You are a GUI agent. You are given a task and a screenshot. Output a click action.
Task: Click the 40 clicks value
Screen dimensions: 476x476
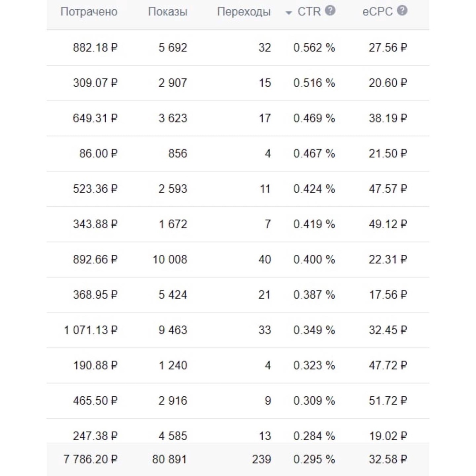pyautogui.click(x=264, y=260)
